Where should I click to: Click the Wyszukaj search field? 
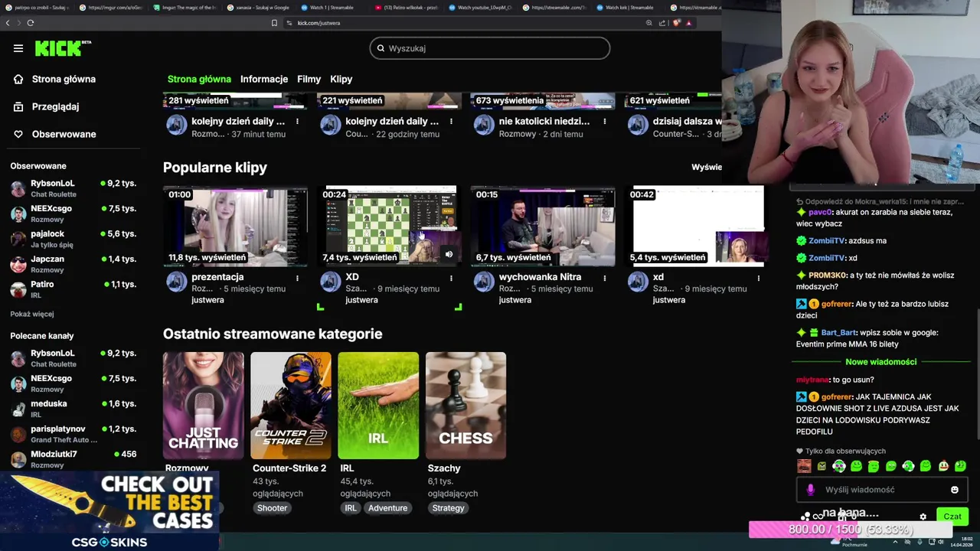(x=490, y=48)
